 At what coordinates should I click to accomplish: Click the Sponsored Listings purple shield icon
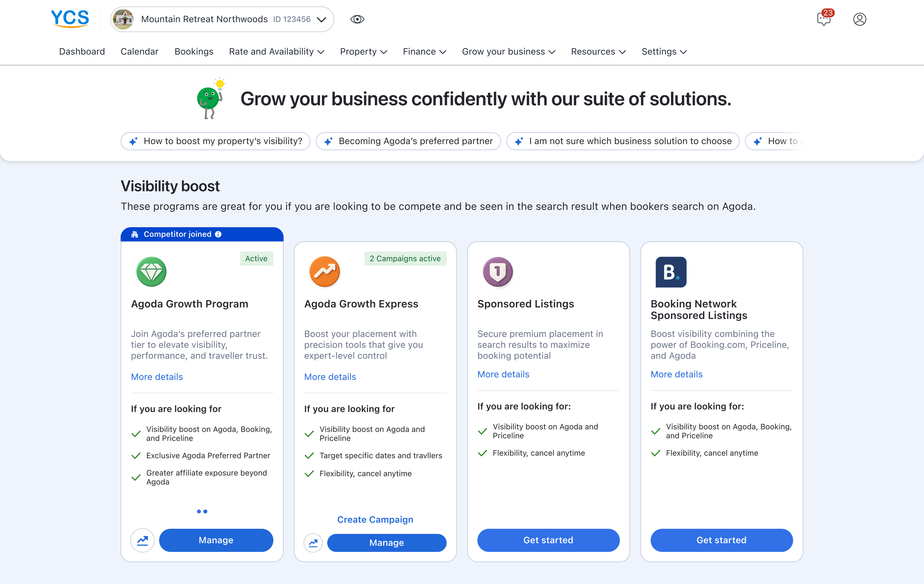(497, 272)
